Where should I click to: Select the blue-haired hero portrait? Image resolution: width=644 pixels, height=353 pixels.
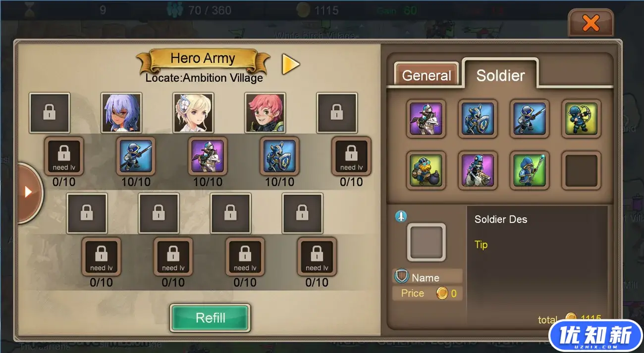point(121,113)
